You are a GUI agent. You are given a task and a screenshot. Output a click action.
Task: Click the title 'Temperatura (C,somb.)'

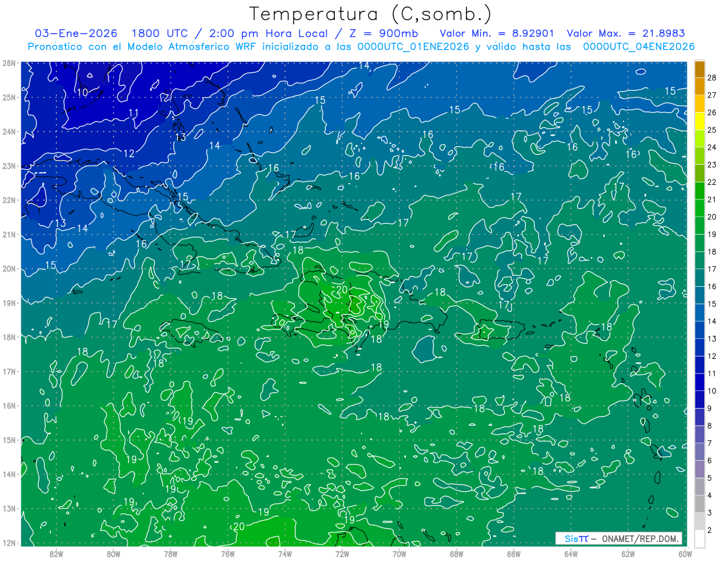pyautogui.click(x=371, y=13)
